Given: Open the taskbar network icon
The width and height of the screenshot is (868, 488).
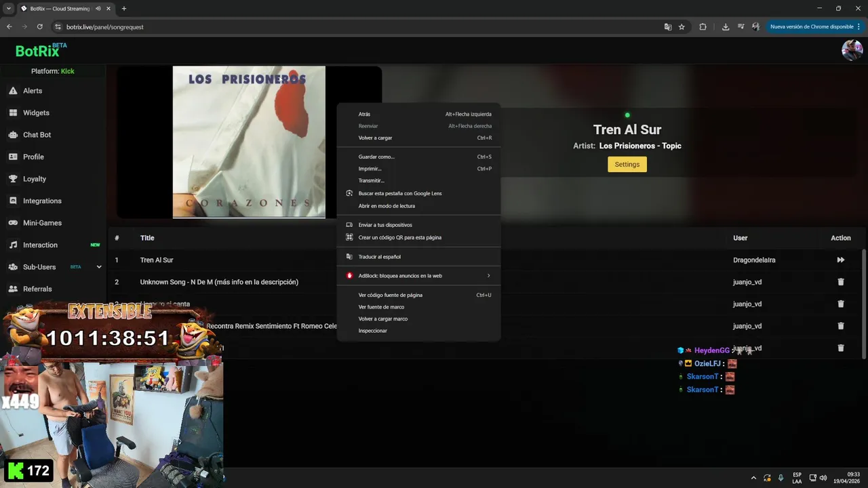Looking at the screenshot, I should [812, 478].
